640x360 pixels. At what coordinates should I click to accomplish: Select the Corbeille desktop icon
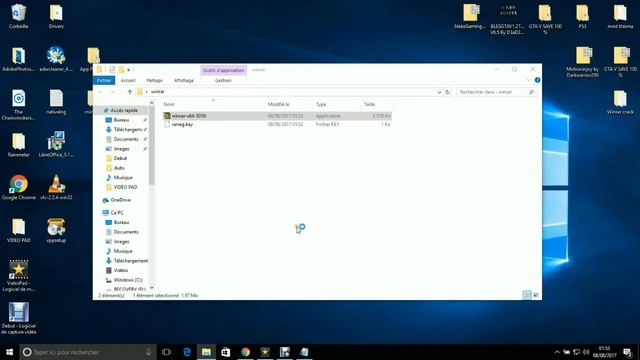(x=18, y=17)
